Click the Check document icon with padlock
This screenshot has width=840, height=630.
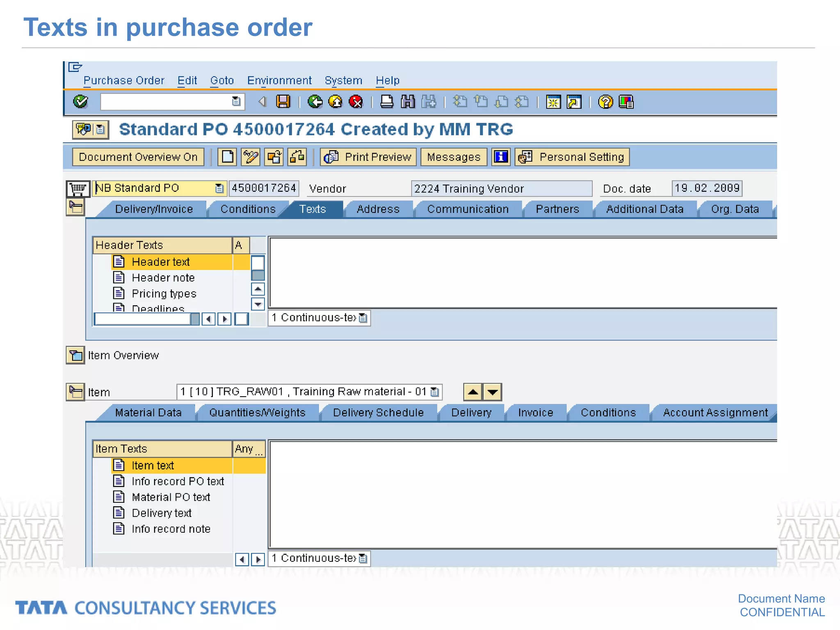tap(297, 157)
